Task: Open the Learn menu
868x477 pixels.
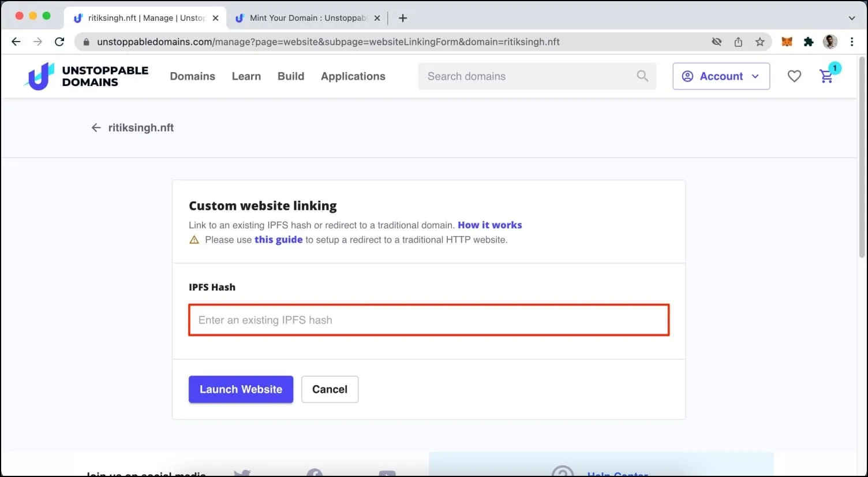Action: tap(246, 76)
